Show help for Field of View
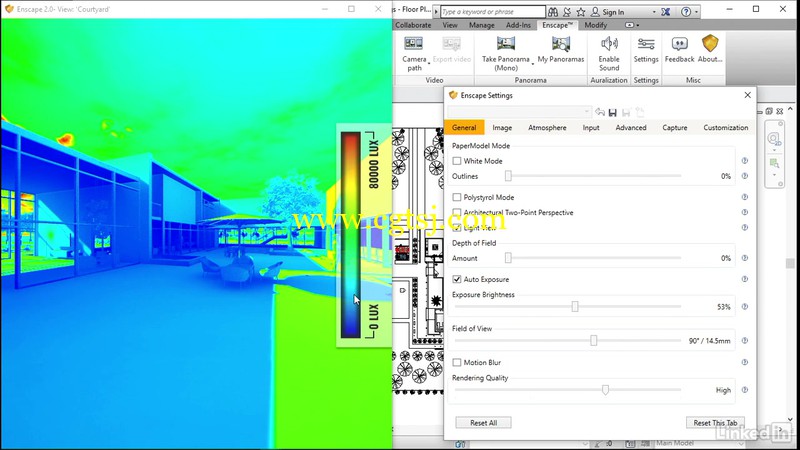 (x=744, y=340)
